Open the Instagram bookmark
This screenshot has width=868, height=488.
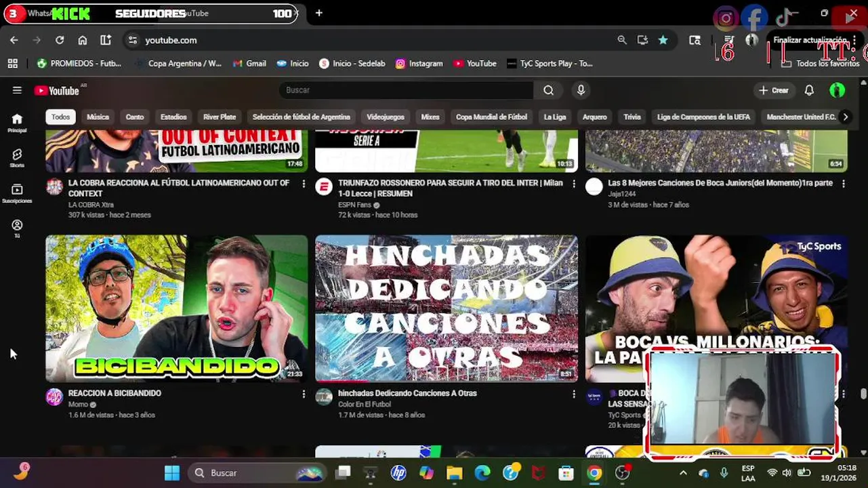click(419, 63)
